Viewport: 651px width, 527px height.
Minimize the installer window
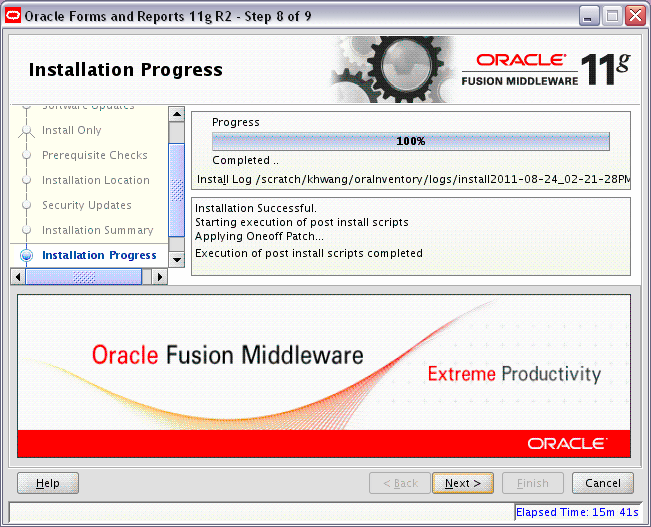(589, 16)
